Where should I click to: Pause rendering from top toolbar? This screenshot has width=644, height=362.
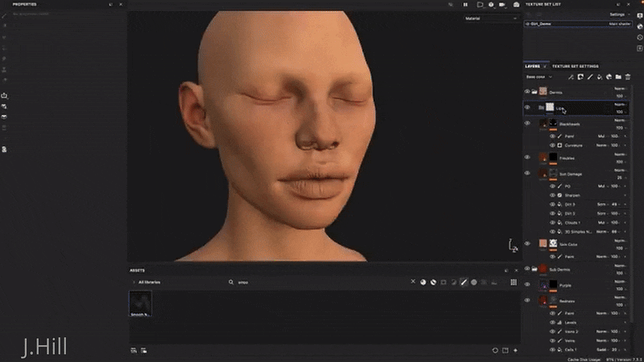point(464,5)
